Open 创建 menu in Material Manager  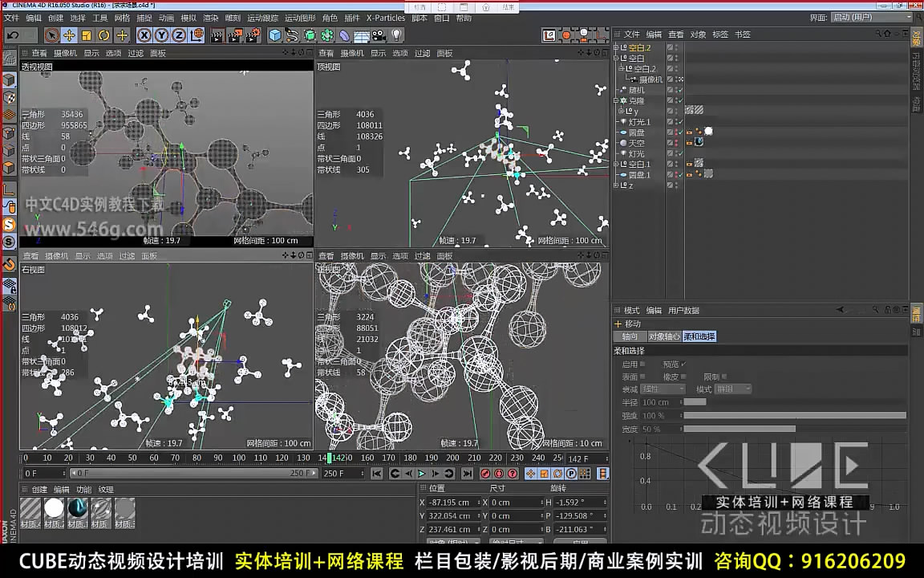(x=39, y=490)
